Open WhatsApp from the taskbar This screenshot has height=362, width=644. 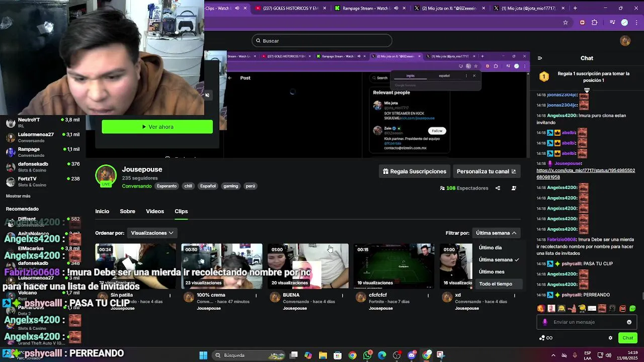(367, 355)
